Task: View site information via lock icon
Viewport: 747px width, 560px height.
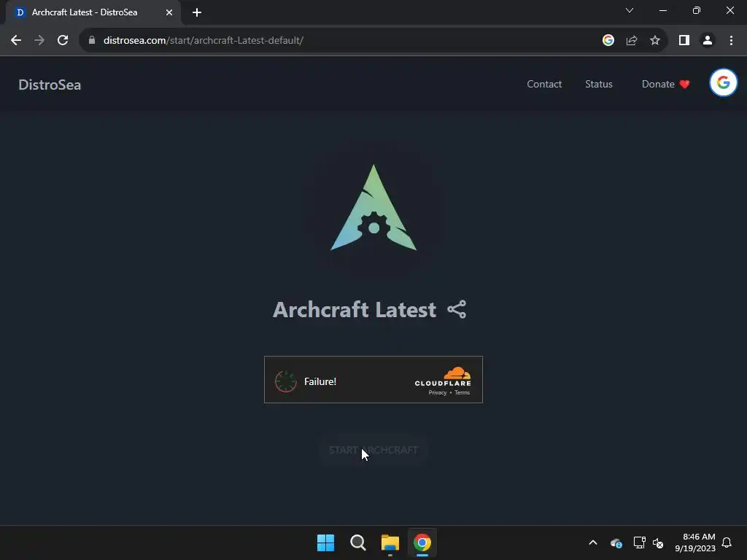Action: [92, 41]
